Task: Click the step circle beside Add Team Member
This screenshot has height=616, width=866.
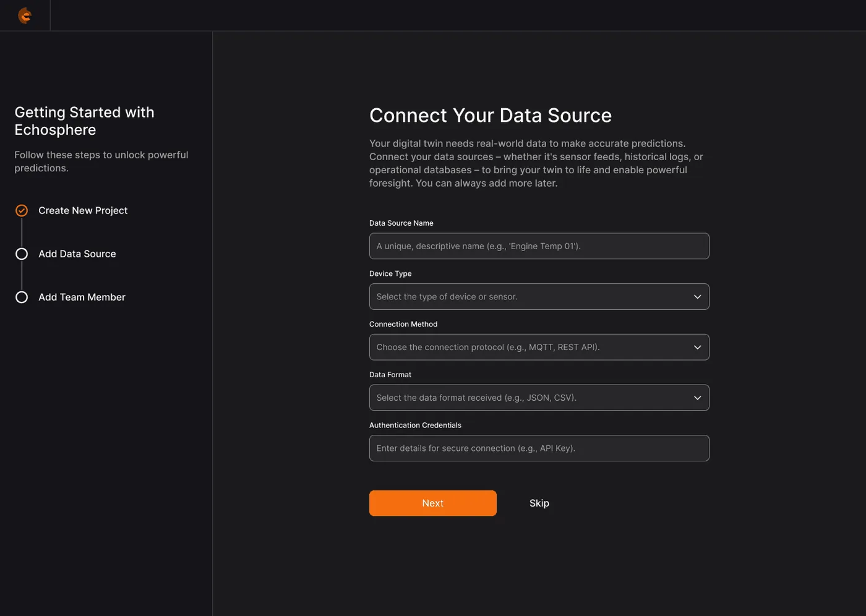Action: (22, 297)
